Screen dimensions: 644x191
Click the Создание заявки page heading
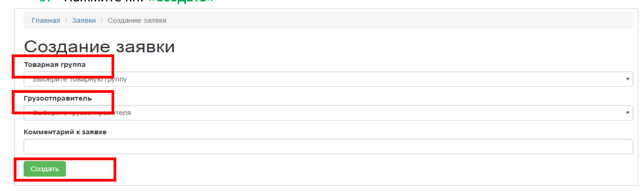click(x=99, y=47)
